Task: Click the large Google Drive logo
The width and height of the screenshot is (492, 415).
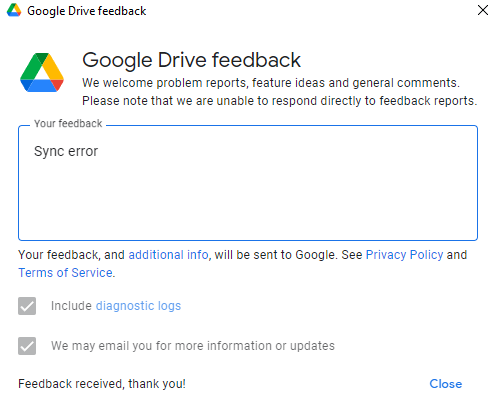Action: 42,72
